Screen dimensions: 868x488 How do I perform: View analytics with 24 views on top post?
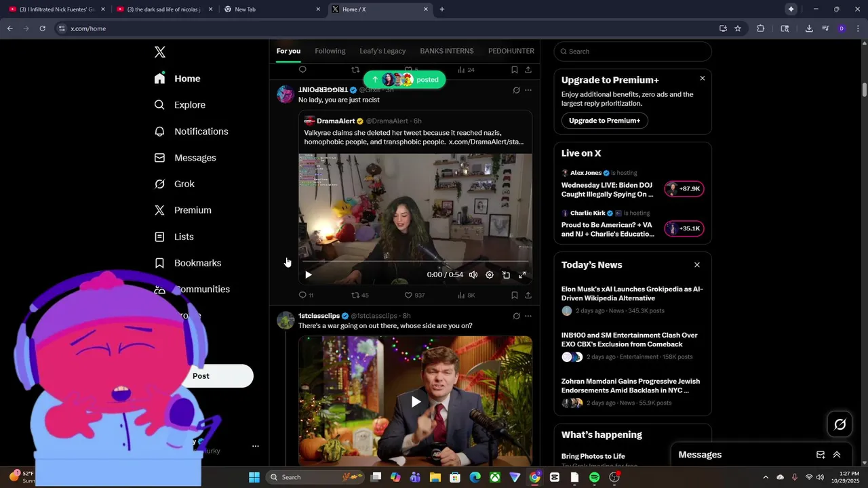click(466, 70)
